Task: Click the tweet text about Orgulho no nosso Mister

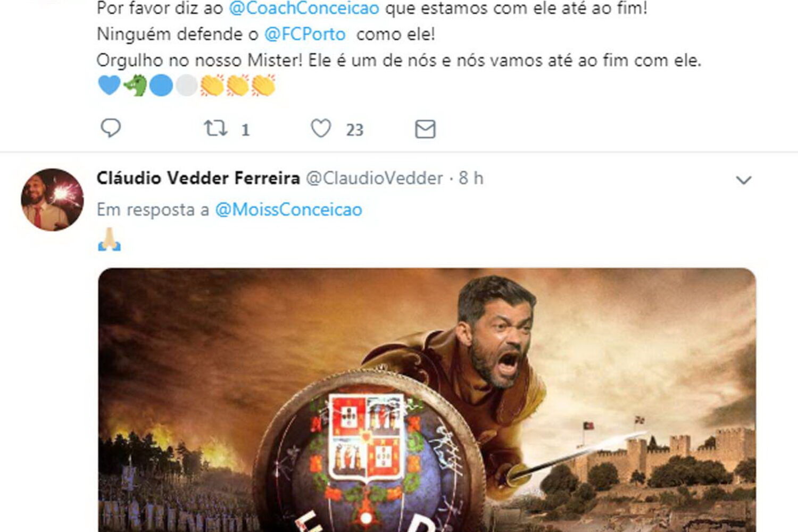Action: tap(398, 60)
